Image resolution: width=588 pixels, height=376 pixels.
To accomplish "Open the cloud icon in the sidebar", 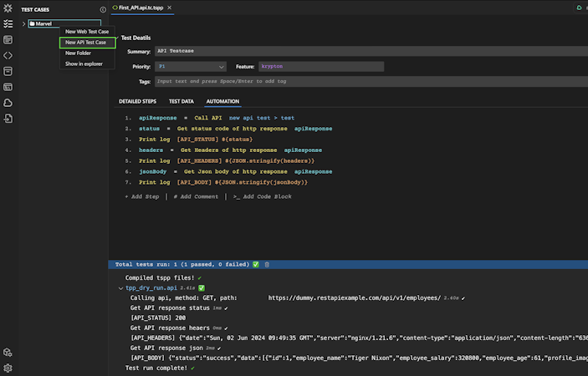I will pos(8,103).
